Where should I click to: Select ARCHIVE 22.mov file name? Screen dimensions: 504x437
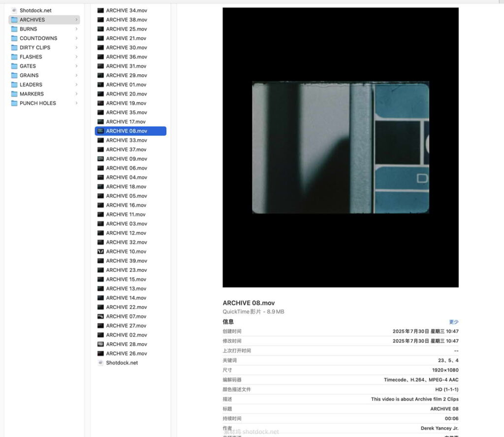[126, 307]
